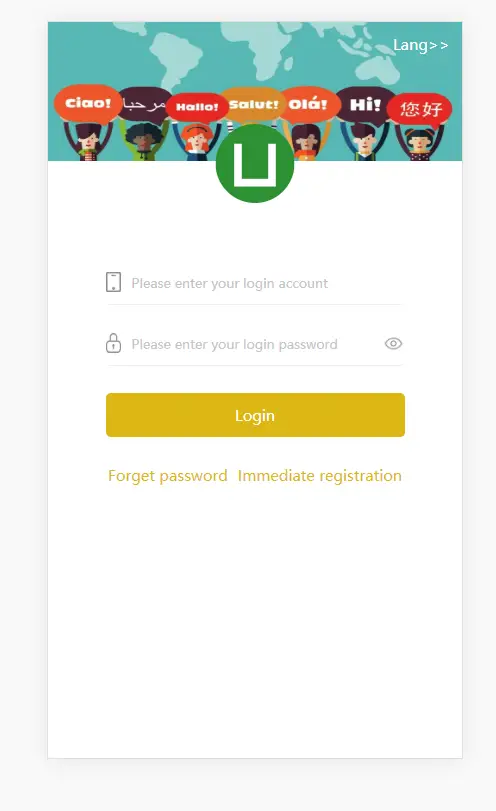This screenshot has width=496, height=811.
Task: Click the character holding the Ciao! bubble
Action: [88, 142]
